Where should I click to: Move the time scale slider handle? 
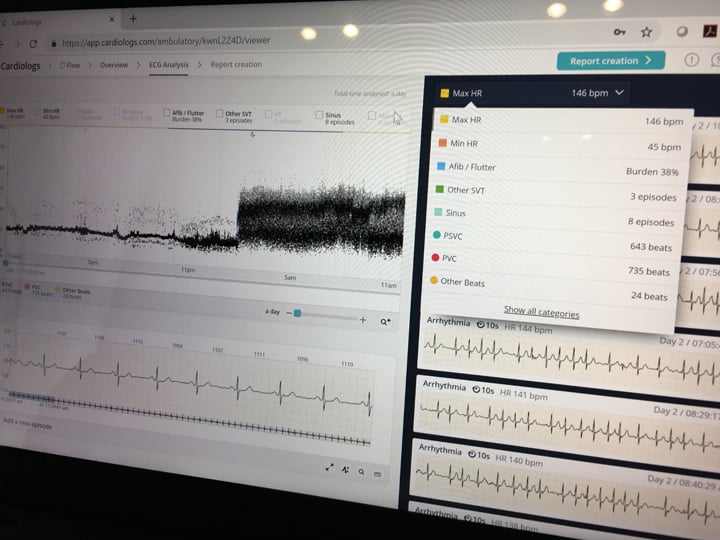(298, 313)
